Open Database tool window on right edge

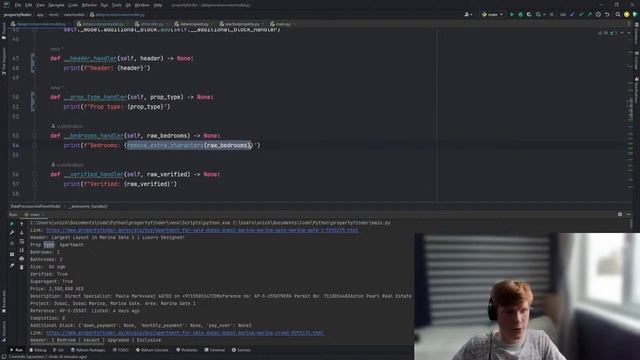(636, 33)
